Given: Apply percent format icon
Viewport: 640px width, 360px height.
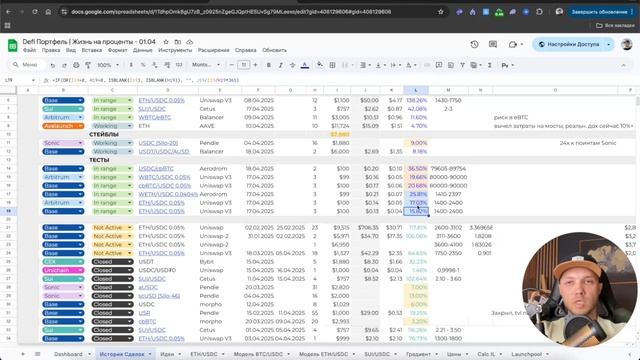Looking at the screenshot, I should pyautogui.click(x=143, y=65).
